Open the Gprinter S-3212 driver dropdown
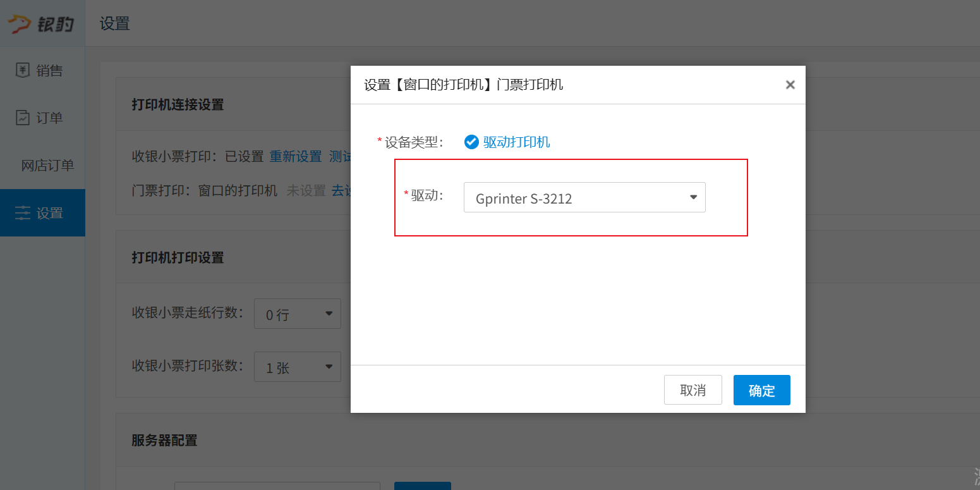Image resolution: width=980 pixels, height=490 pixels. pos(584,198)
